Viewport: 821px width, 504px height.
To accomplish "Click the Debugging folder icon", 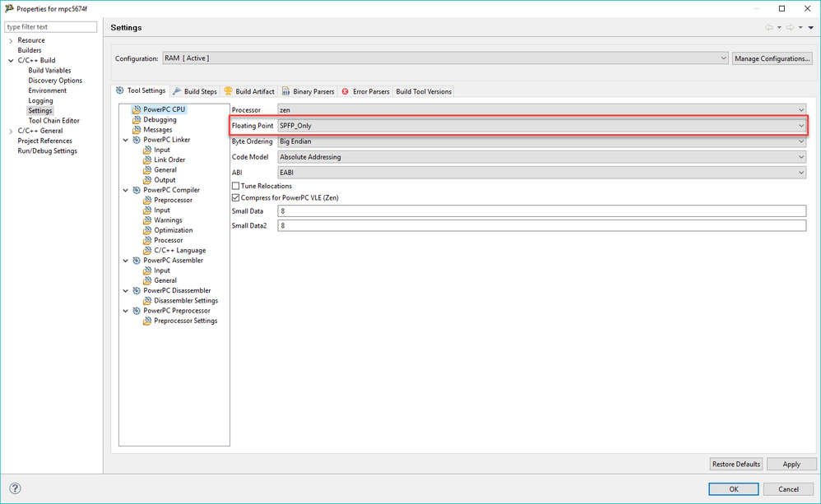I will [x=137, y=120].
